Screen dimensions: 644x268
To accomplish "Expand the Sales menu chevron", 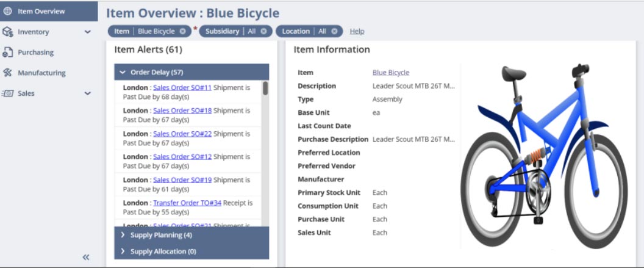I will (87, 93).
